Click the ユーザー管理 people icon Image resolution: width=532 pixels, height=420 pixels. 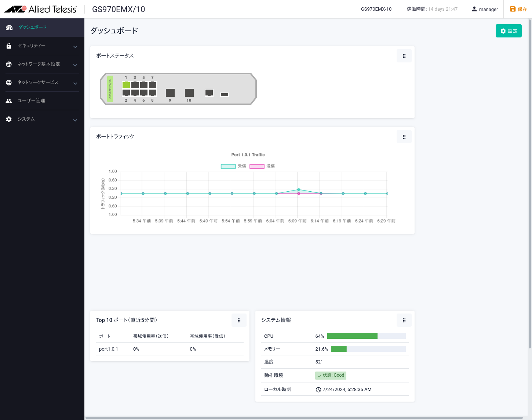pos(9,101)
